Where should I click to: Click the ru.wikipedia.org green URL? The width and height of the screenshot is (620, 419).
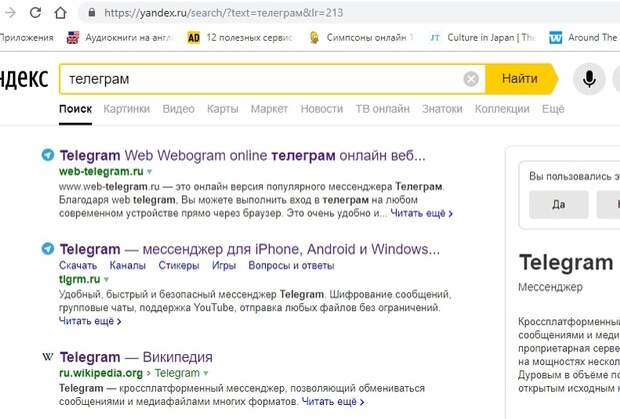[101, 373]
